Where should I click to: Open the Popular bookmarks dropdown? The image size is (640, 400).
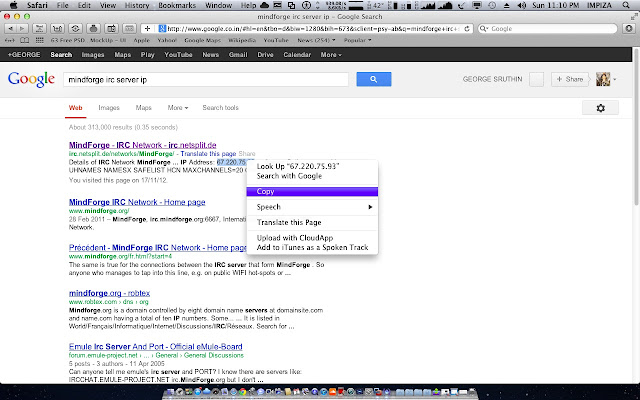358,40
